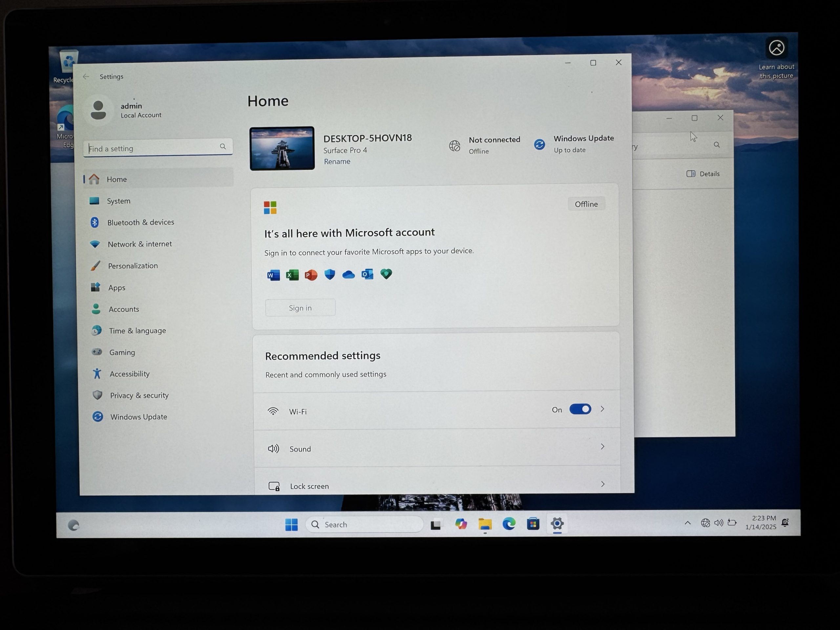
Task: Click the Sign in button
Action: coord(300,308)
